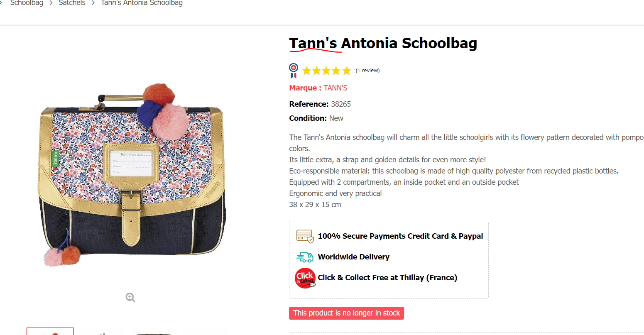Image resolution: width=644 pixels, height=335 pixels.
Task: Open the (1 review) link
Action: [367, 71]
